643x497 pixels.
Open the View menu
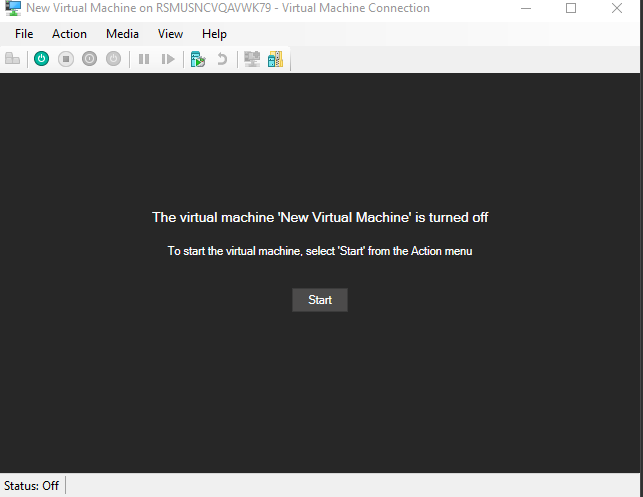pos(170,34)
